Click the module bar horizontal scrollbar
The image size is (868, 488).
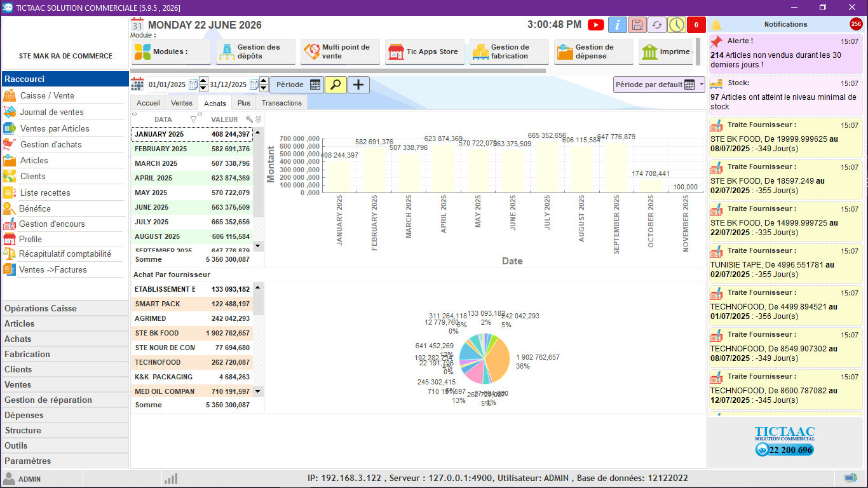point(339,71)
